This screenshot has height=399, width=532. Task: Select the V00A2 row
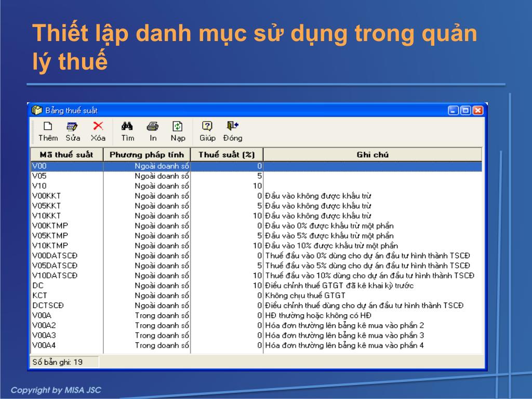256,325
